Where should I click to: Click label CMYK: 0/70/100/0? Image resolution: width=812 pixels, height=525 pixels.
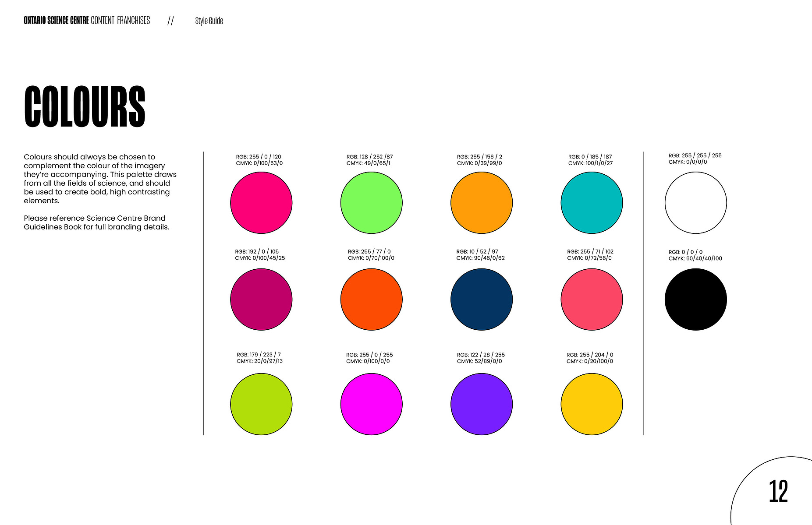[x=371, y=258]
